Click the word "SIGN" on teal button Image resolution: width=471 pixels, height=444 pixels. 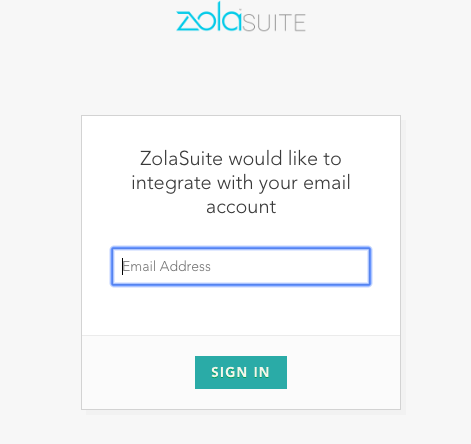coord(229,372)
